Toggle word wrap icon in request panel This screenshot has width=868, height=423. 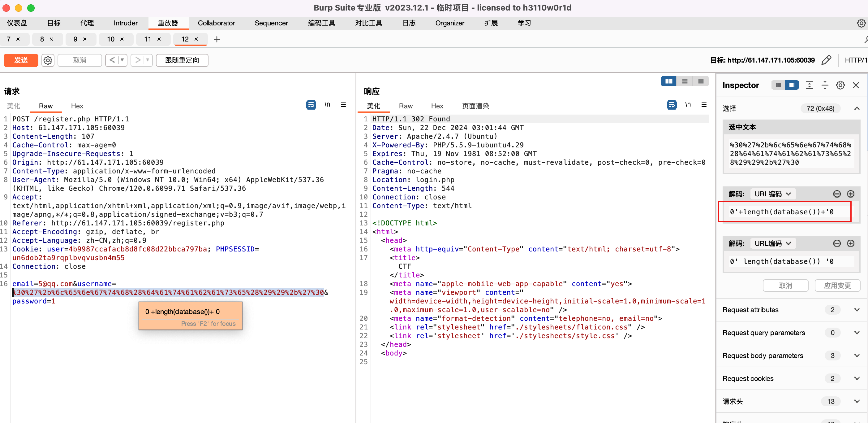(311, 105)
